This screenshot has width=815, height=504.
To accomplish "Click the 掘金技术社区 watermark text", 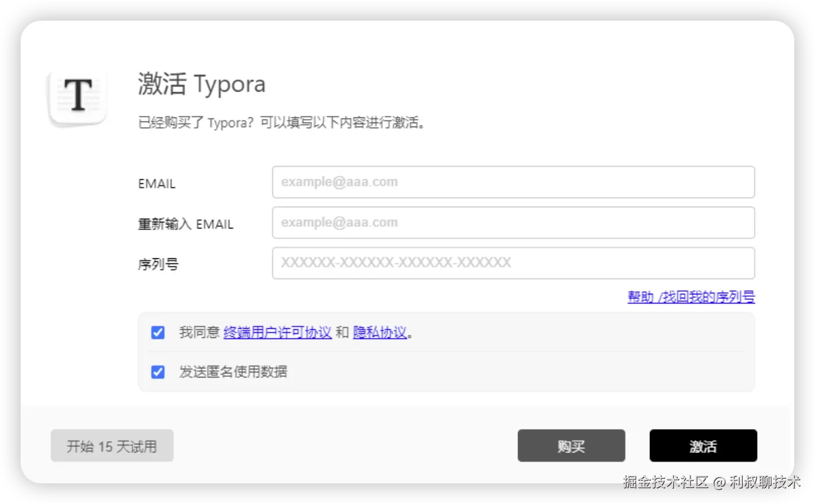I will (x=711, y=483).
